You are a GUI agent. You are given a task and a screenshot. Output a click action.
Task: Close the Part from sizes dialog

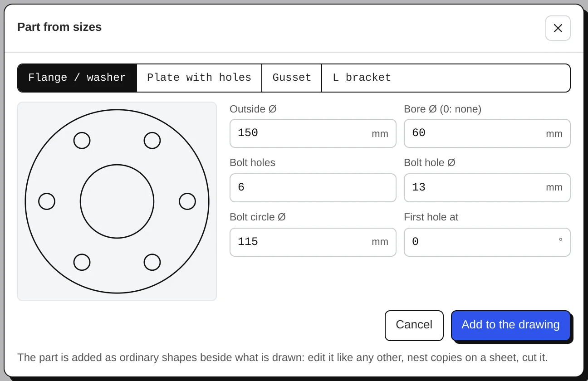coord(558,28)
